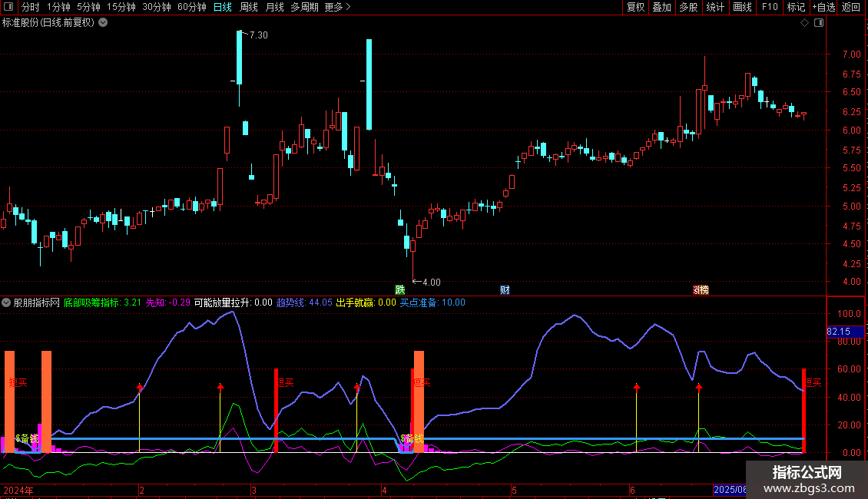Click the 复权 button
The width and height of the screenshot is (868, 499).
click(x=635, y=7)
